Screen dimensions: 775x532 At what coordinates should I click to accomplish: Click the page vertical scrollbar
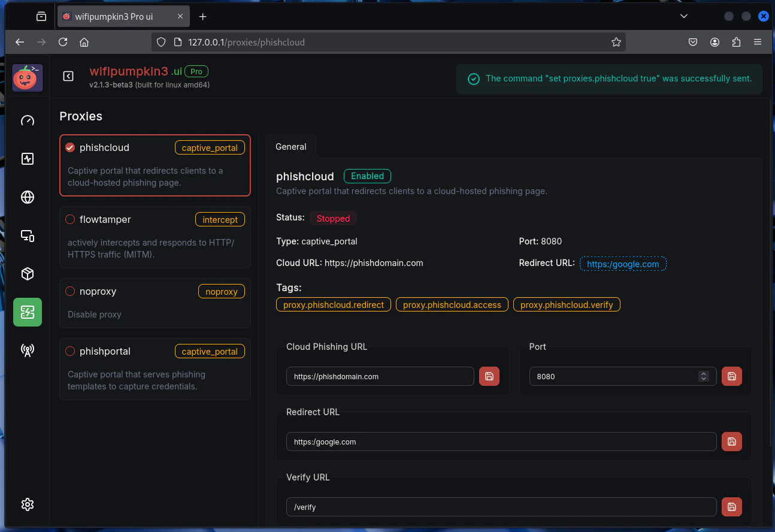tap(771, 273)
